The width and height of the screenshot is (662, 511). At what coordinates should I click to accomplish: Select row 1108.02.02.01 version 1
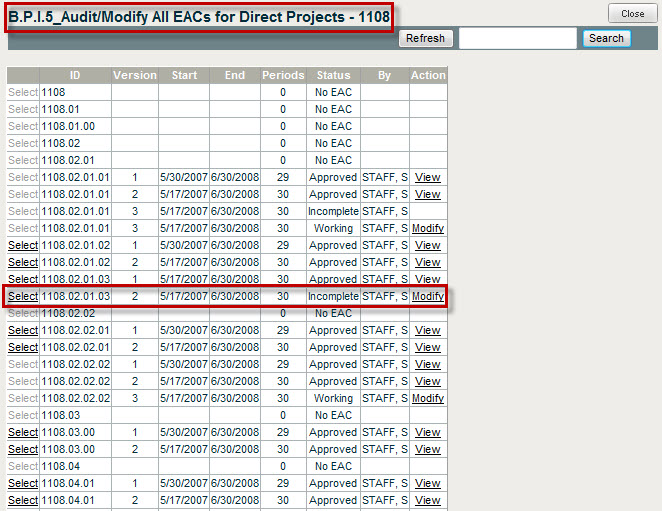23,330
